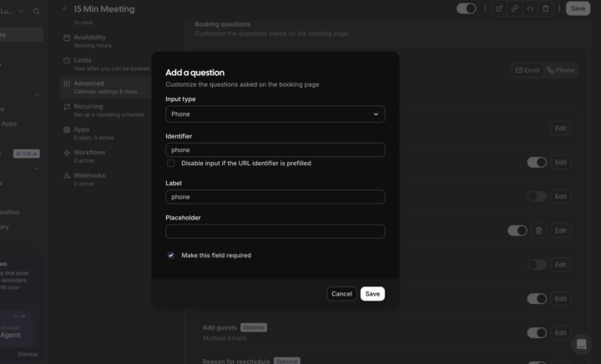Copy link using the chain link icon
This screenshot has height=364, width=601.
(x=514, y=8)
